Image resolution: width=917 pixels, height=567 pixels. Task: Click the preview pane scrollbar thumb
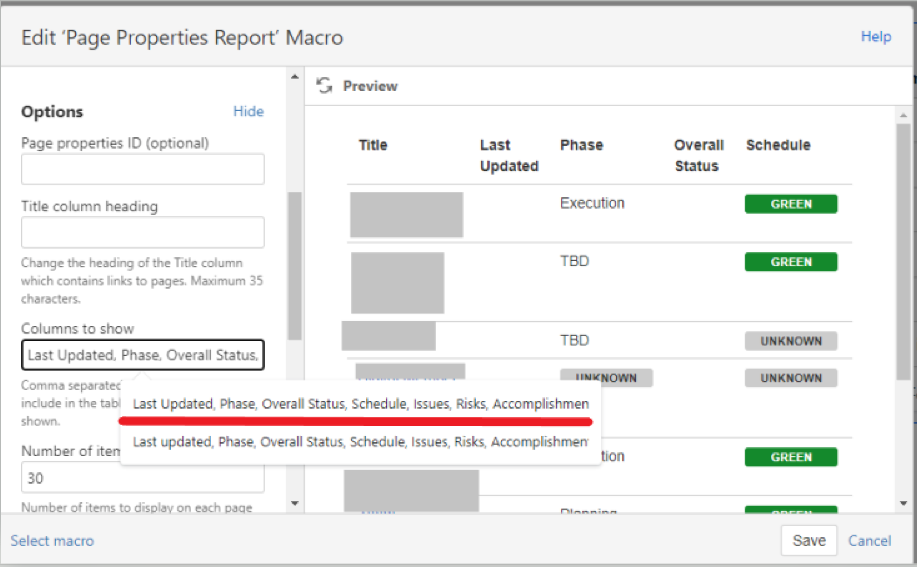click(904, 252)
